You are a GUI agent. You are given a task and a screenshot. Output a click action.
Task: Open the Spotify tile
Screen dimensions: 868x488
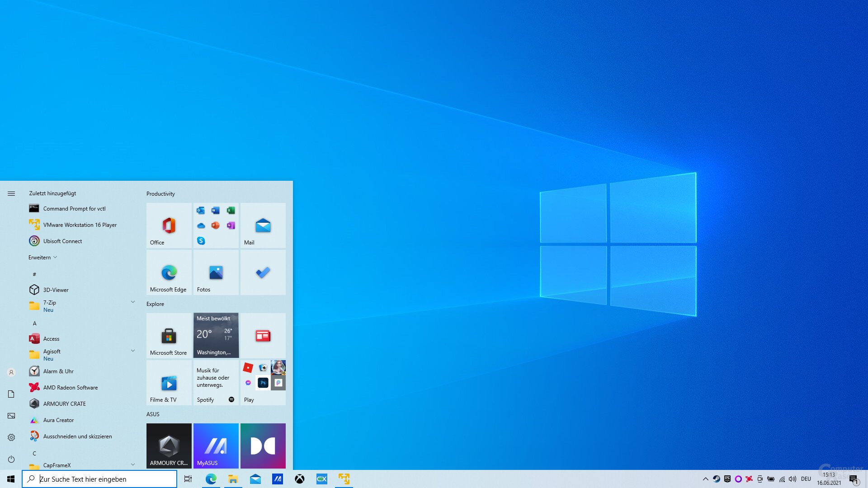point(216,383)
